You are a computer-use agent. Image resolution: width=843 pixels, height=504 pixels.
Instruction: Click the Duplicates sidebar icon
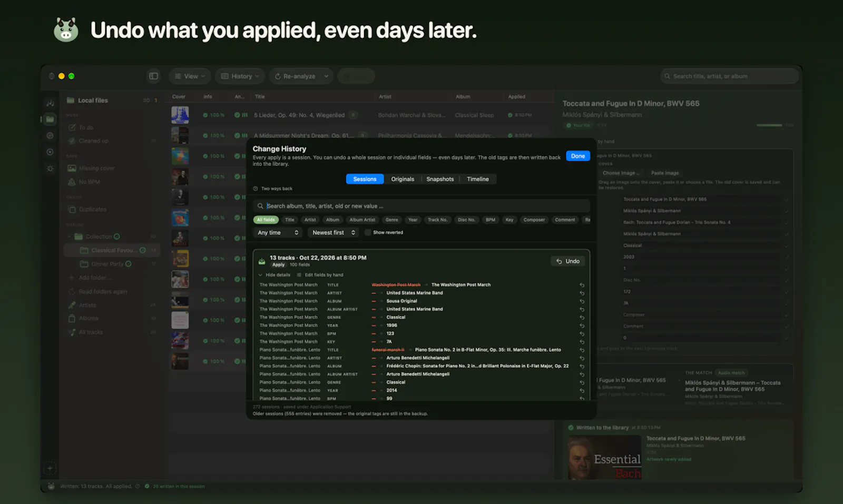click(72, 209)
